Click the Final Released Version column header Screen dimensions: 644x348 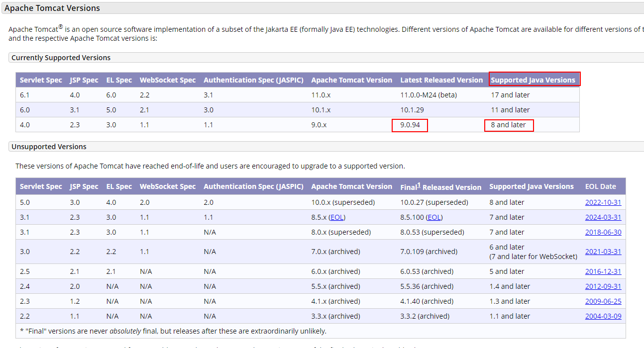point(441,186)
